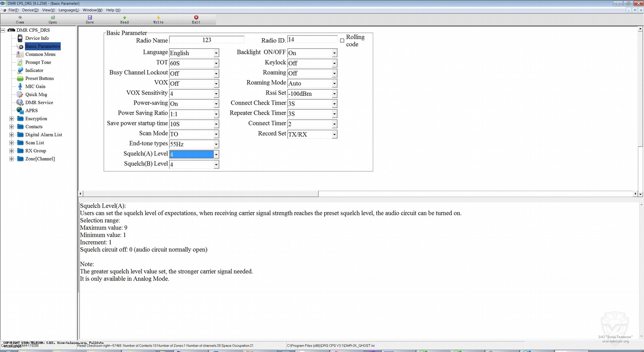This screenshot has width=644, height=352.
Task: Open the Language dropdown
Action: [x=216, y=53]
